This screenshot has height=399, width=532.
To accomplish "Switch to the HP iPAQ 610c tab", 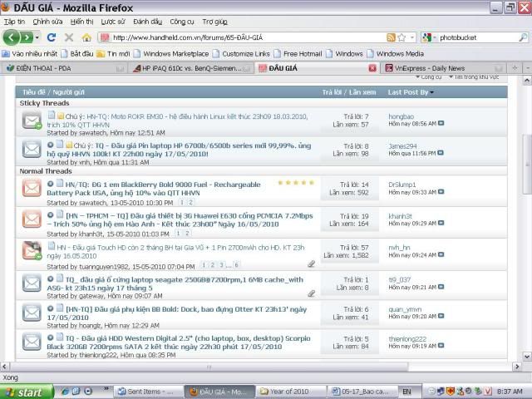I will [191, 68].
